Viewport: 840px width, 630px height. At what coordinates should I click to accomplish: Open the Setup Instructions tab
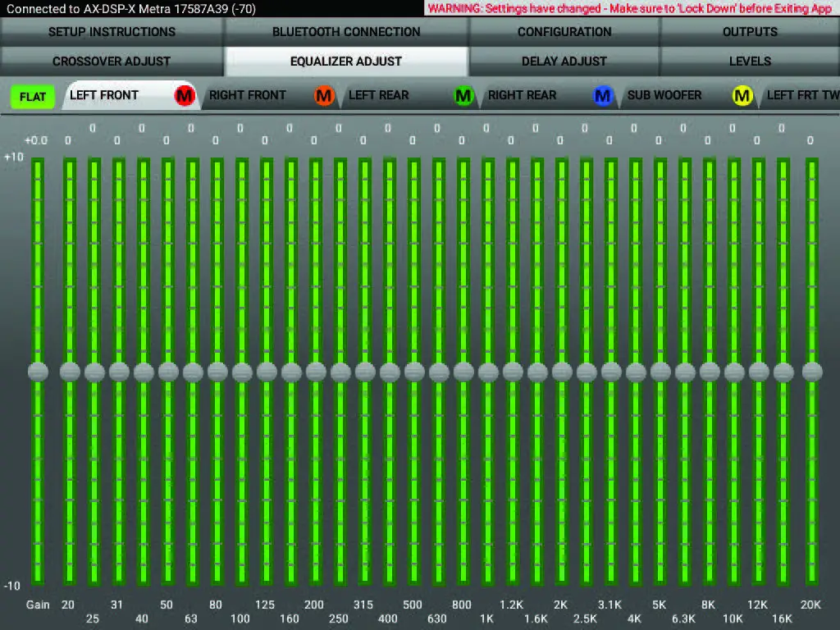[x=112, y=32]
